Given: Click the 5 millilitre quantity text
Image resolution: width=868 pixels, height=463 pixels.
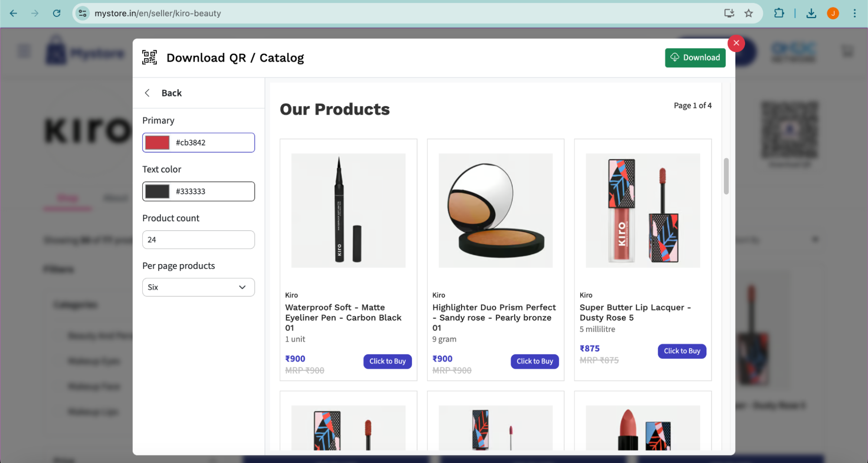Looking at the screenshot, I should (x=597, y=329).
